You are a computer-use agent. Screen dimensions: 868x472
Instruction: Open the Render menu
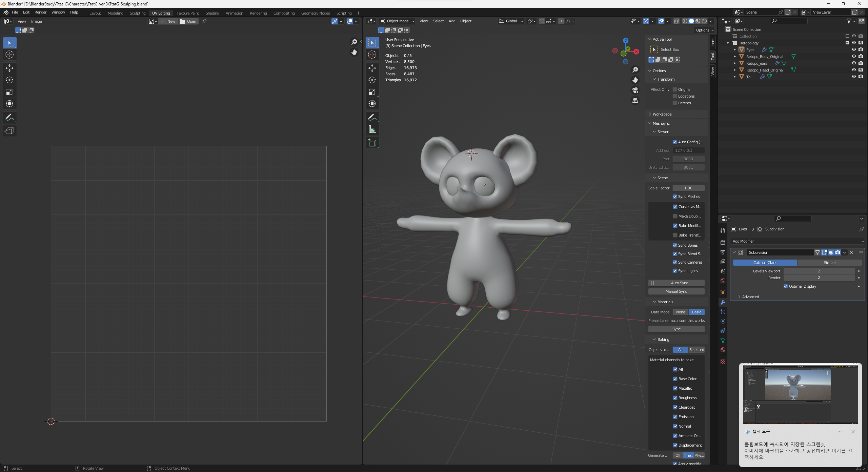click(x=40, y=12)
